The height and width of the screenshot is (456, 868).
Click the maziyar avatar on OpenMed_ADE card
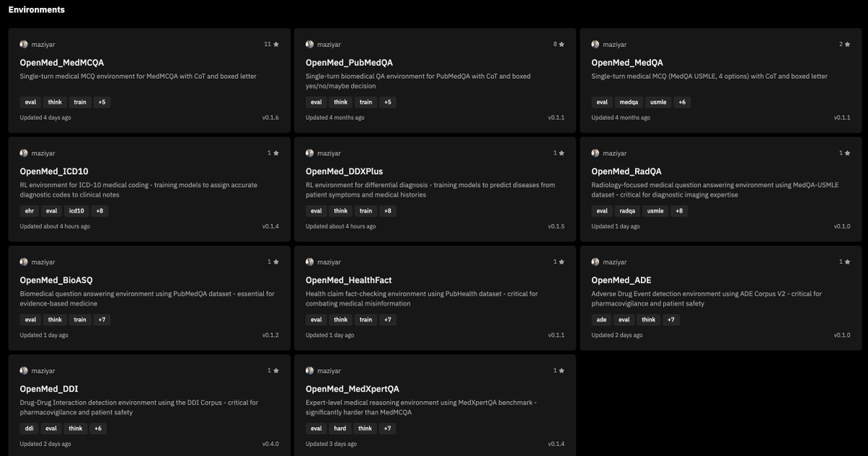click(x=595, y=262)
